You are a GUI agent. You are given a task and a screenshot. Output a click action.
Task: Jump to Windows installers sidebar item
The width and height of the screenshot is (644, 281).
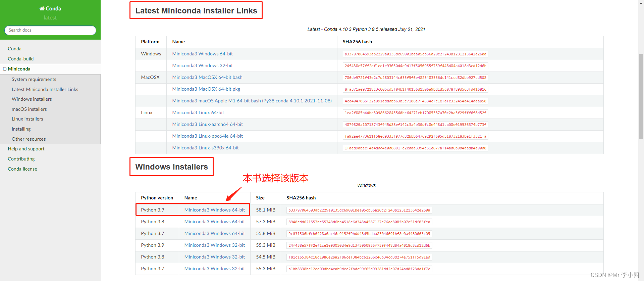point(32,99)
